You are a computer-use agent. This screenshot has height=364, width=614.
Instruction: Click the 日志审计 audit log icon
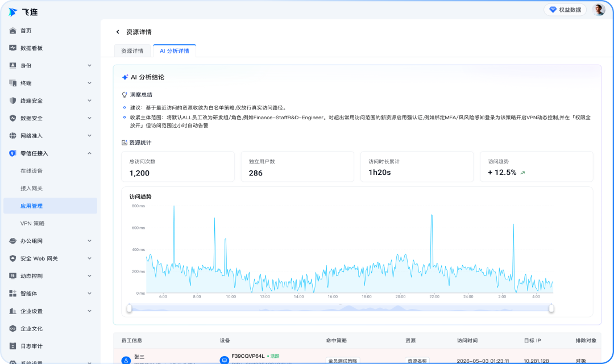[13, 346]
